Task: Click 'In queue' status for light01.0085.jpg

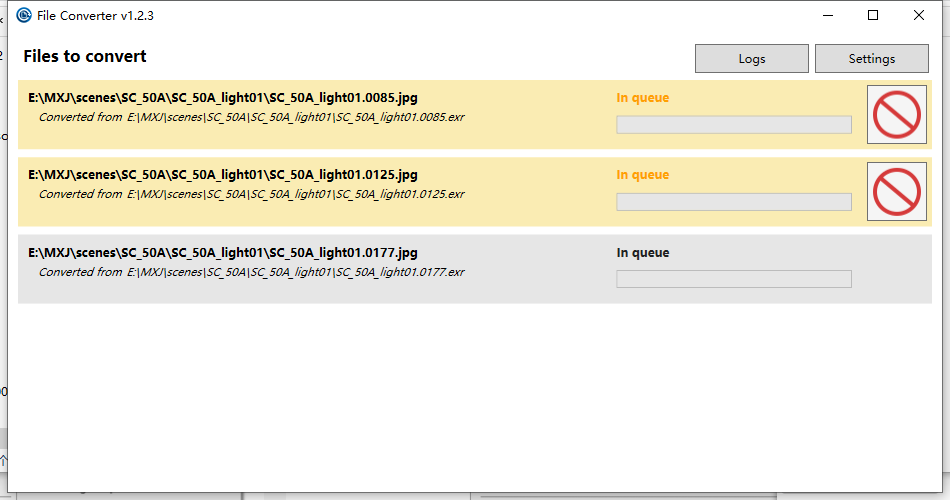Action: click(643, 98)
